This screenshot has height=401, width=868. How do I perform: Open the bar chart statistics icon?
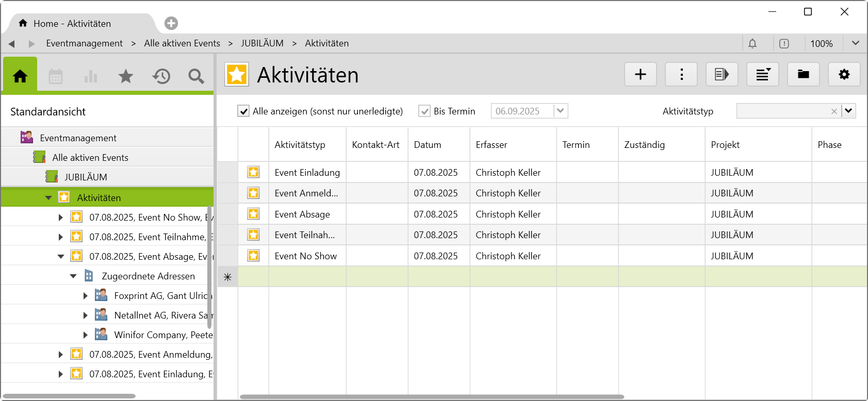pyautogui.click(x=91, y=76)
